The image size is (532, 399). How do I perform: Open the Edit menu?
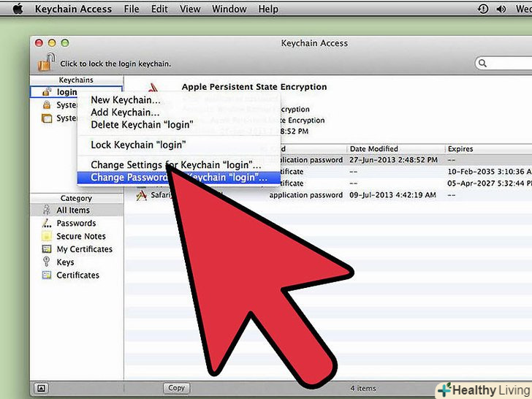pos(159,9)
